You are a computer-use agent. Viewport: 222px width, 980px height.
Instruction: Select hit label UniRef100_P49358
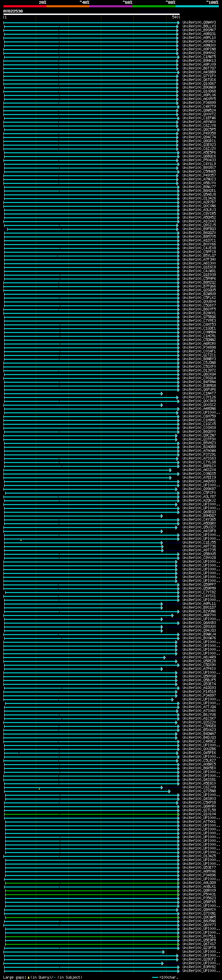199,133
